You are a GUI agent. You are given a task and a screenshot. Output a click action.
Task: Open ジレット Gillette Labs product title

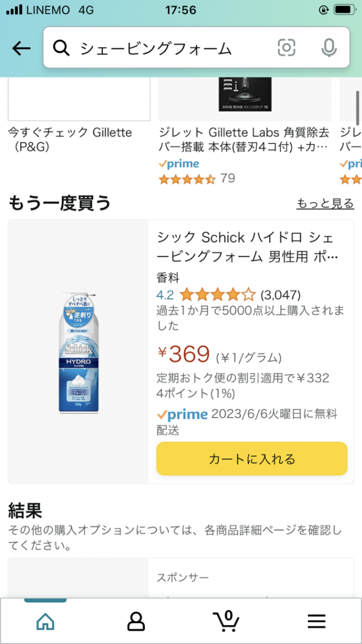coord(244,140)
